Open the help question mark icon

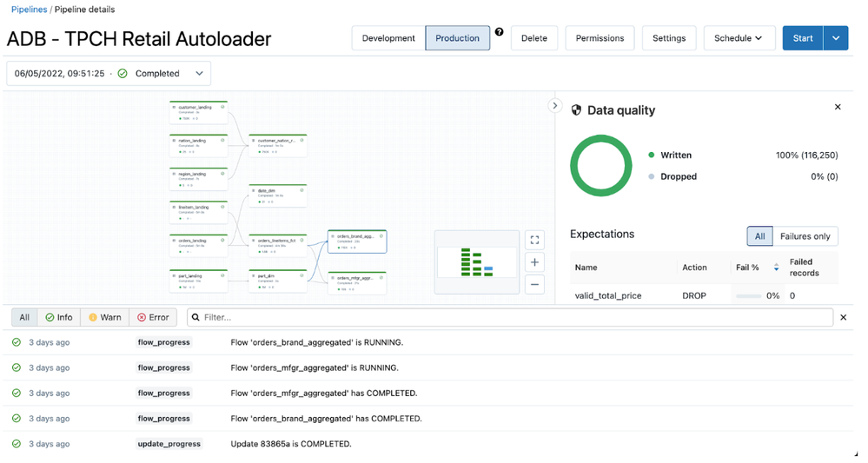tap(500, 32)
